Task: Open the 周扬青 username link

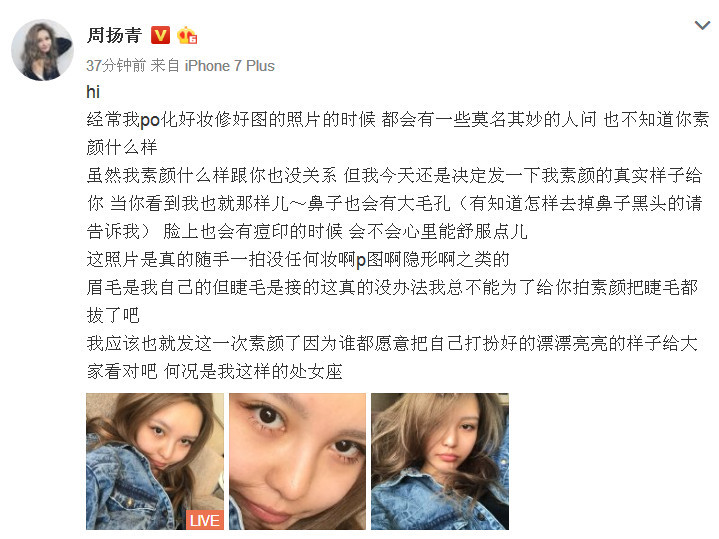Action: point(114,35)
